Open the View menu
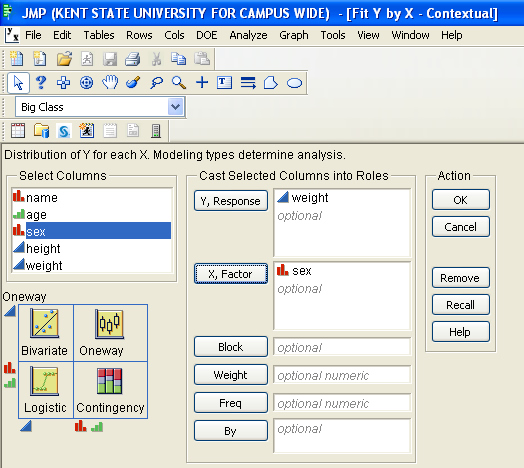The height and width of the screenshot is (468, 524). click(x=368, y=35)
